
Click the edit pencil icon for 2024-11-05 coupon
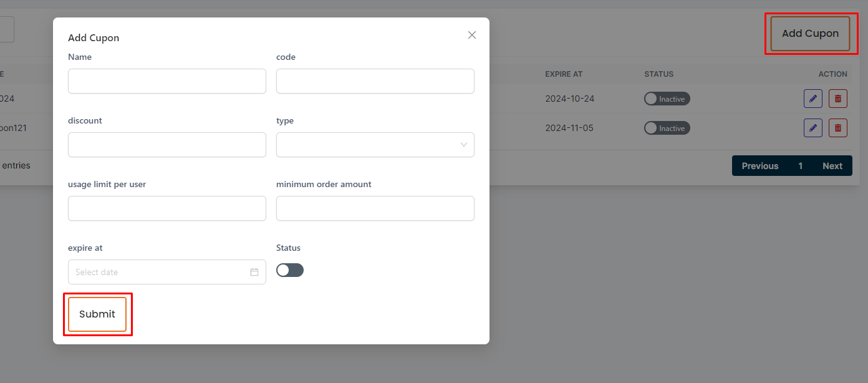point(813,128)
